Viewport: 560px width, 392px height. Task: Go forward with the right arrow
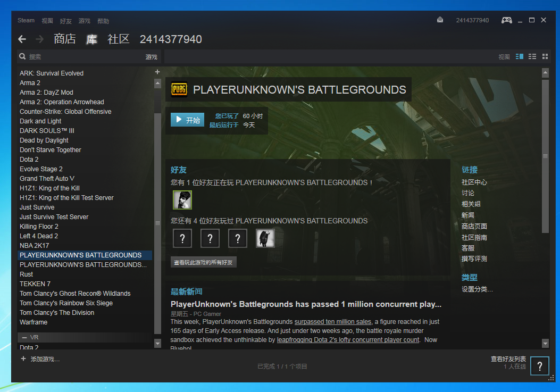(40, 39)
